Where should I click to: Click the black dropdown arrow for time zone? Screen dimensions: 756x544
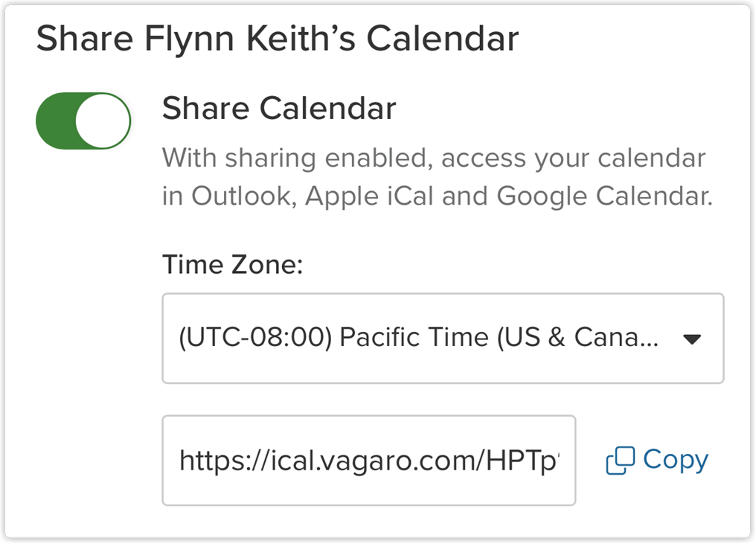tap(692, 339)
